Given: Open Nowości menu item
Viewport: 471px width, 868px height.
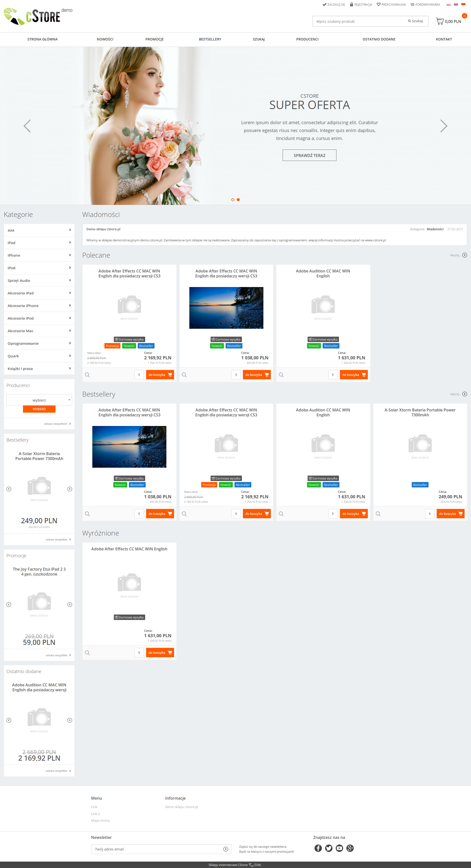Looking at the screenshot, I should (105, 39).
